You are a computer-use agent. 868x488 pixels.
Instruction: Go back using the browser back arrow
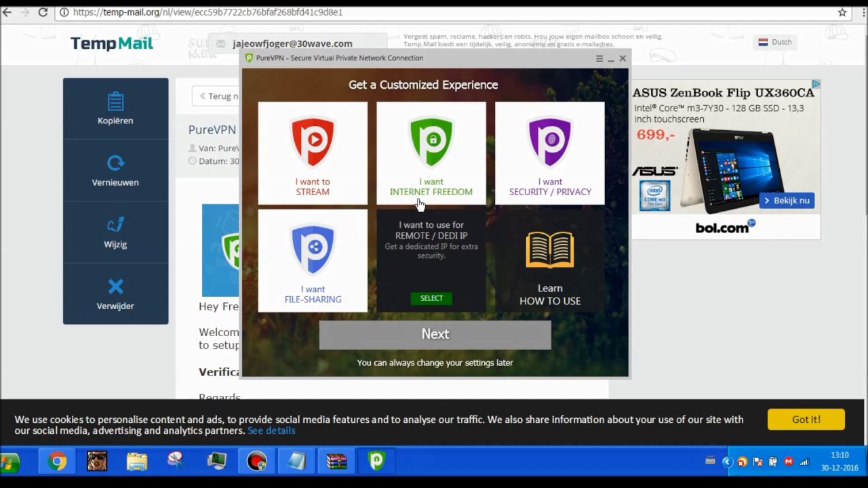(x=6, y=12)
